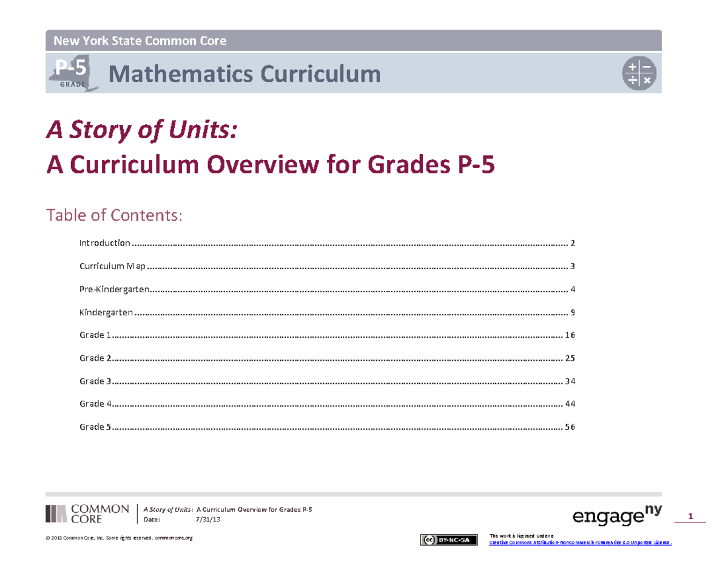Click the Creative Commons circle symbol
The height and width of the screenshot is (562, 728).
tap(431, 538)
